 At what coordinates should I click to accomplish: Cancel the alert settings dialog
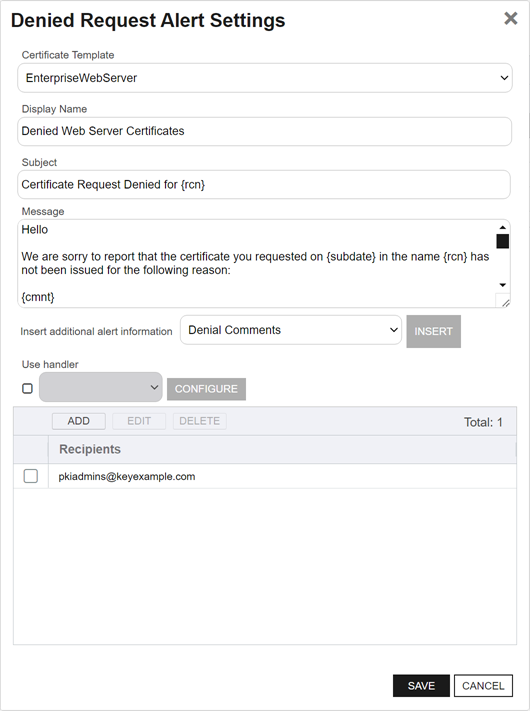pos(483,686)
